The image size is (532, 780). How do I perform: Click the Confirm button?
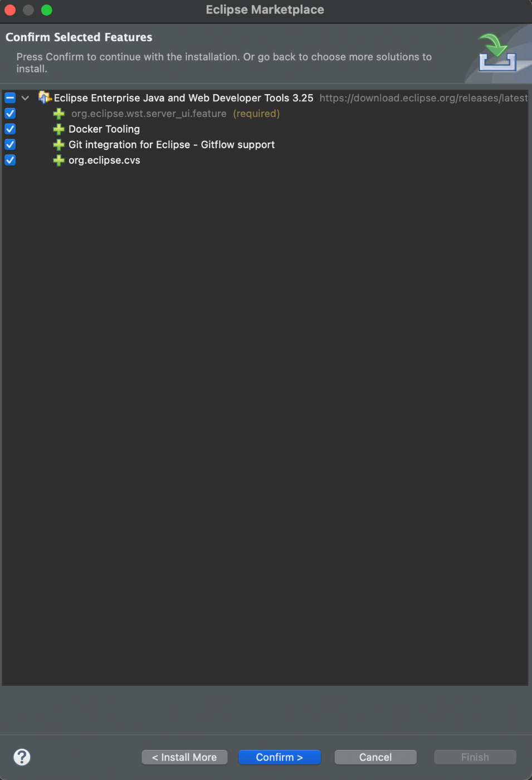279,757
